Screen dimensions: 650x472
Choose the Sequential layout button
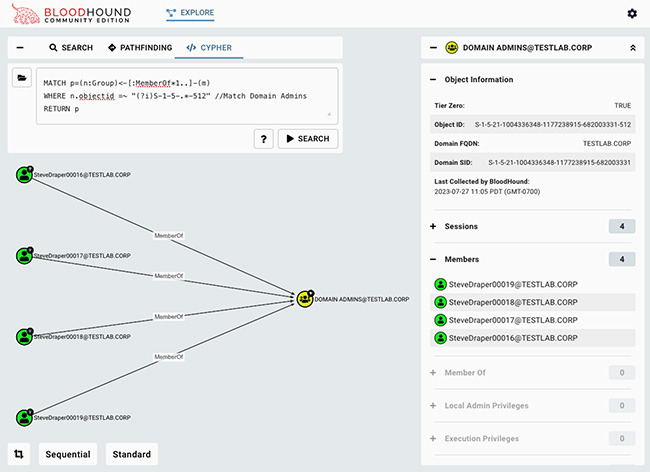point(68,454)
